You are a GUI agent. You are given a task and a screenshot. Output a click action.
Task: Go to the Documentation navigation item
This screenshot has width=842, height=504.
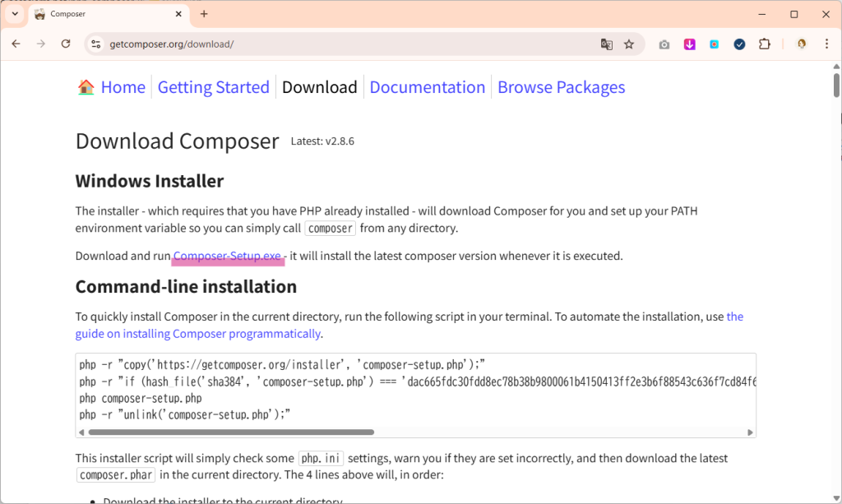click(427, 87)
